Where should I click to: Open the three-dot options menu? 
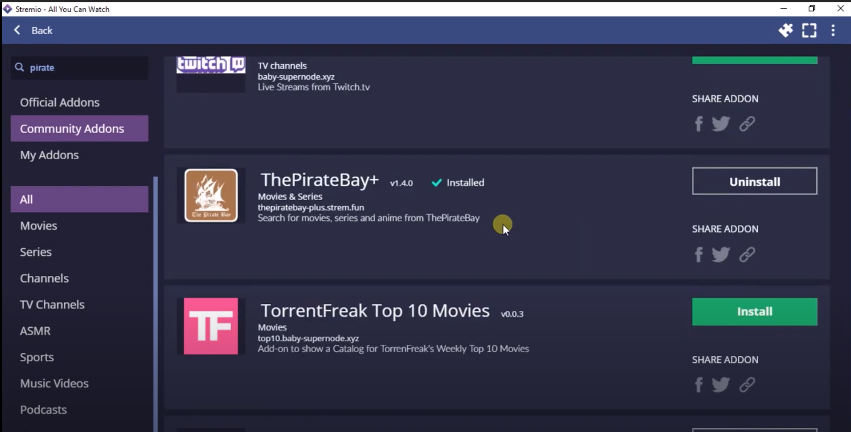[833, 30]
